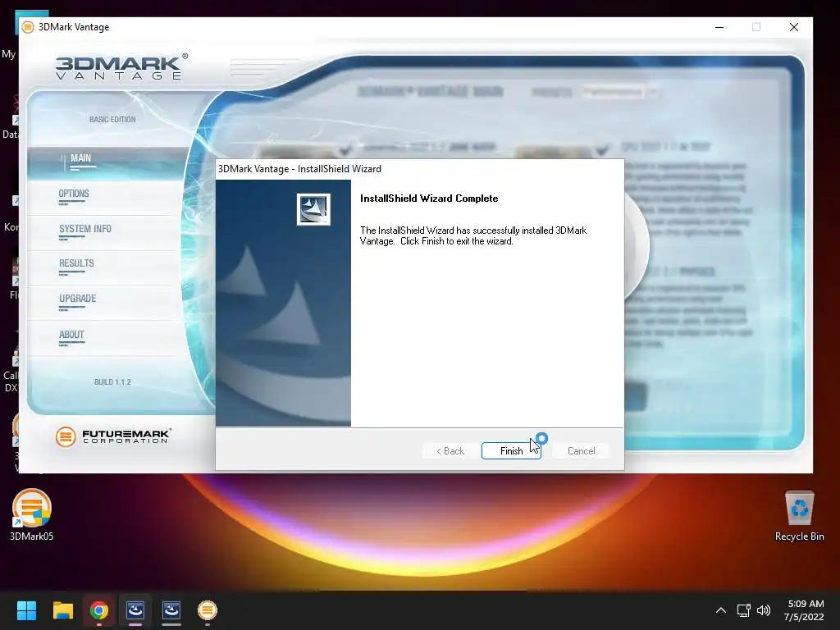Open SYSTEM INFO section

85,230
